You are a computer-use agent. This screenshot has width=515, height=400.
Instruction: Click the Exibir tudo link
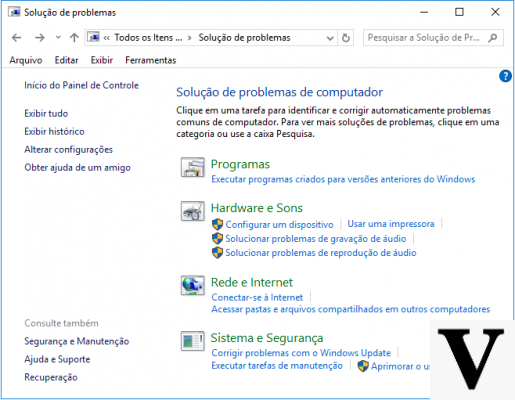point(46,113)
